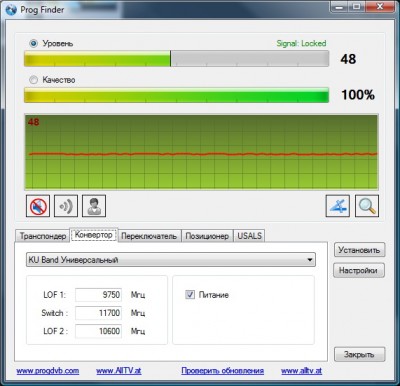Image resolution: width=400 pixels, height=386 pixels.
Task: Click the Уровень signal level bar
Action: tap(176, 59)
